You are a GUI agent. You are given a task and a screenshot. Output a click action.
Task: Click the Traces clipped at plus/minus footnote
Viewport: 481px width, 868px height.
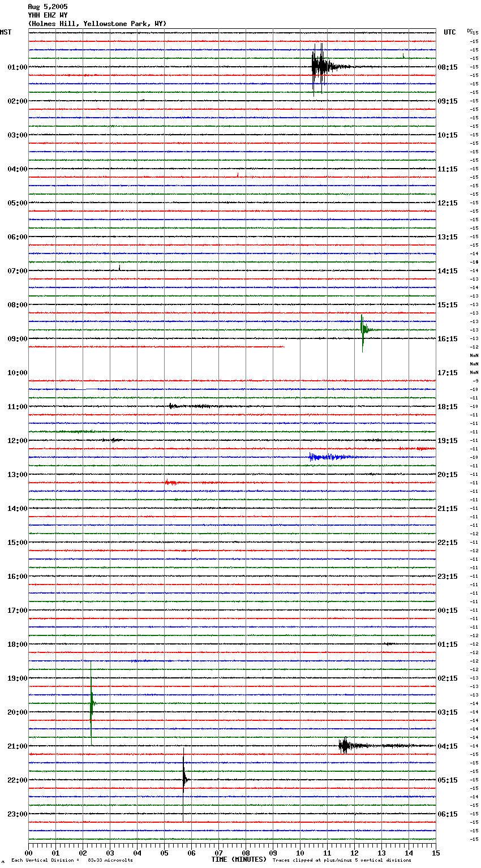point(342,861)
